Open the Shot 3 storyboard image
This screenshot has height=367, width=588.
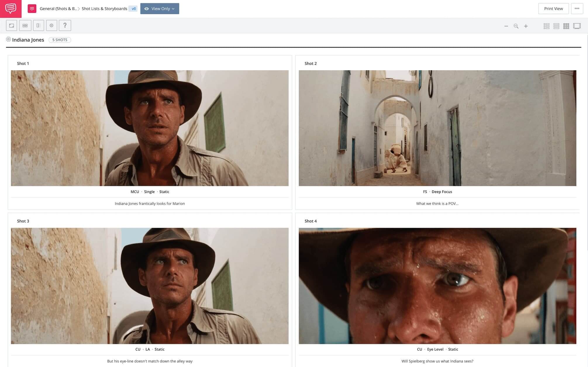[150, 286]
